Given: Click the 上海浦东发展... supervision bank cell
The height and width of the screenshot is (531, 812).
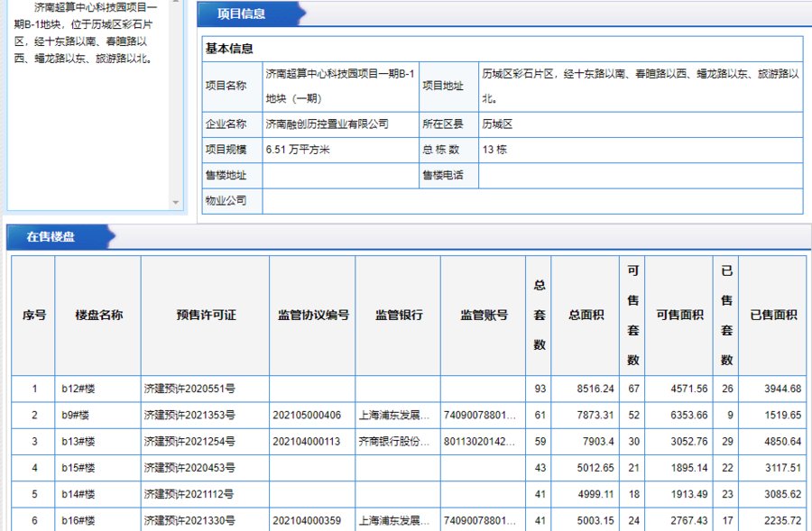Looking at the screenshot, I should (x=397, y=415).
